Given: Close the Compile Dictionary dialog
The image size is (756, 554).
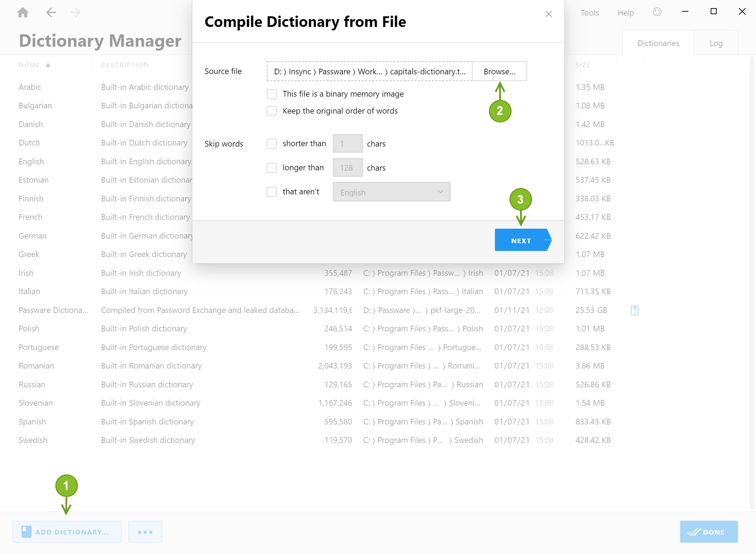Looking at the screenshot, I should click(x=549, y=14).
